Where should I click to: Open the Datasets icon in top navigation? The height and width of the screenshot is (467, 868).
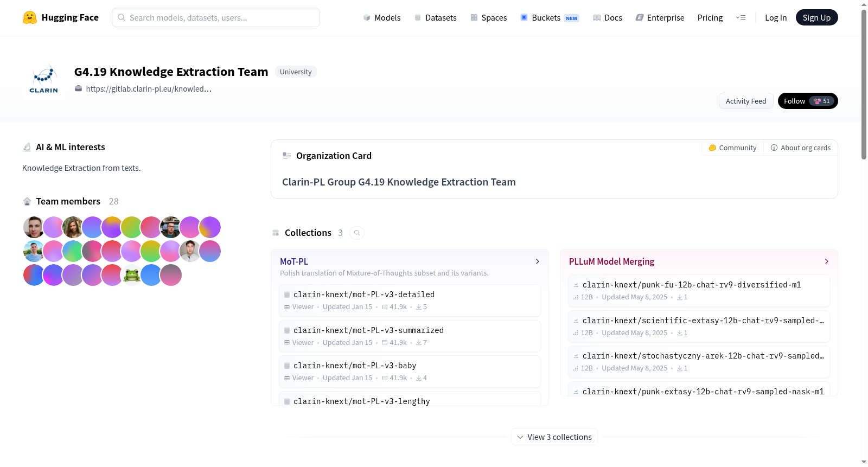418,18
